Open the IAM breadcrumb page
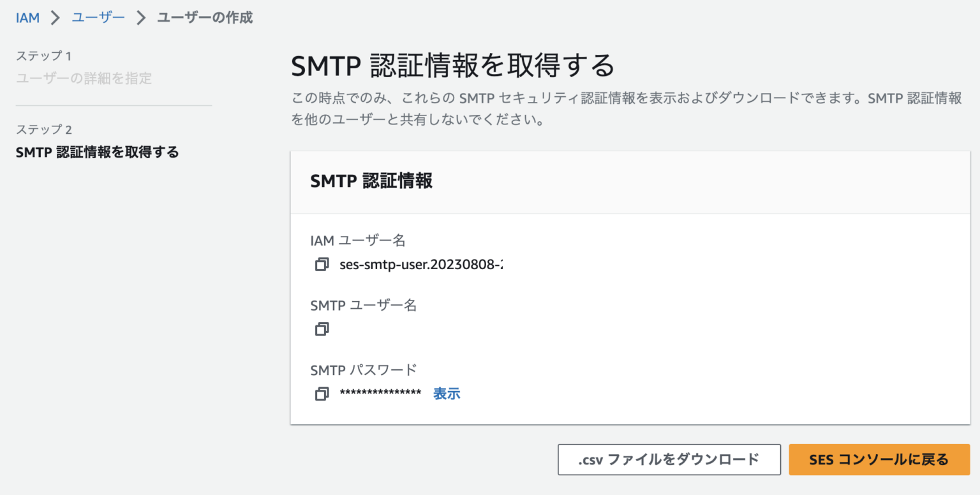This screenshot has height=495, width=980. point(27,17)
